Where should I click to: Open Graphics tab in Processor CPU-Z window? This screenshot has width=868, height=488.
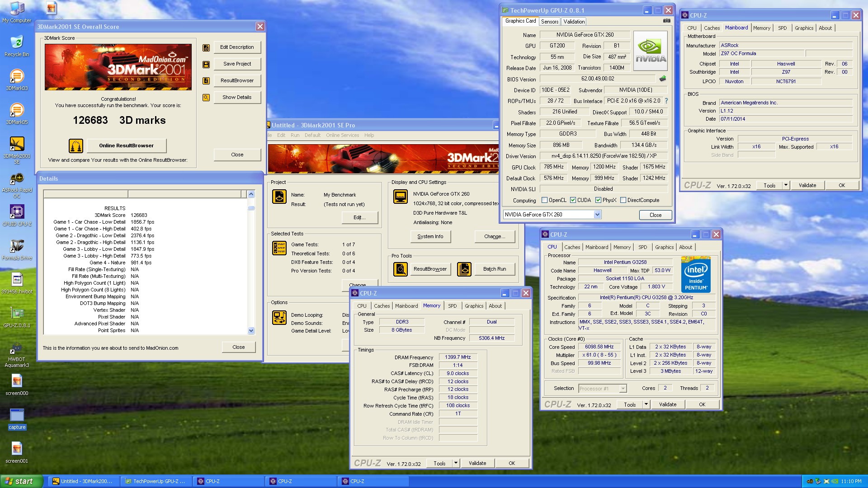664,247
